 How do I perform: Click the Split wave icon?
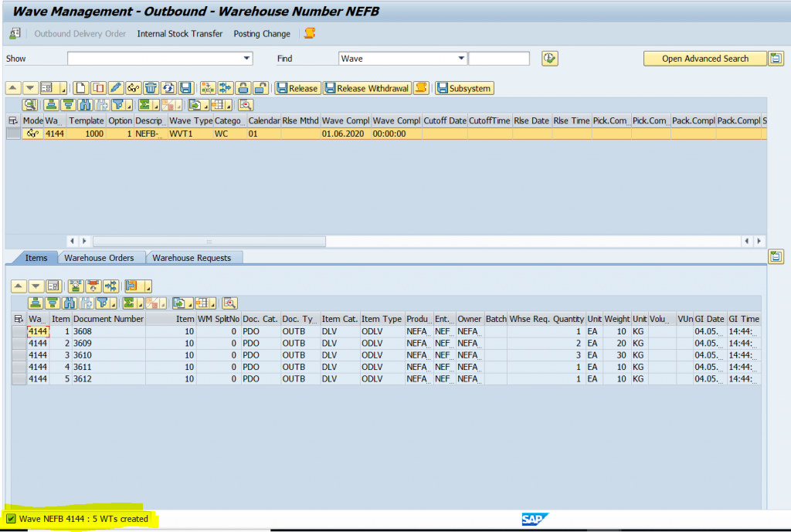click(x=226, y=88)
